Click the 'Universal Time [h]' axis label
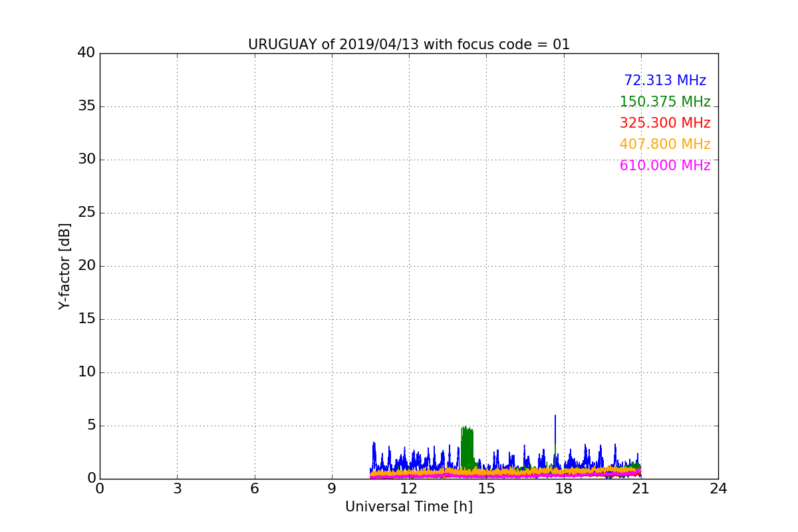Image resolution: width=798 pixels, height=532 pixels. [409, 507]
